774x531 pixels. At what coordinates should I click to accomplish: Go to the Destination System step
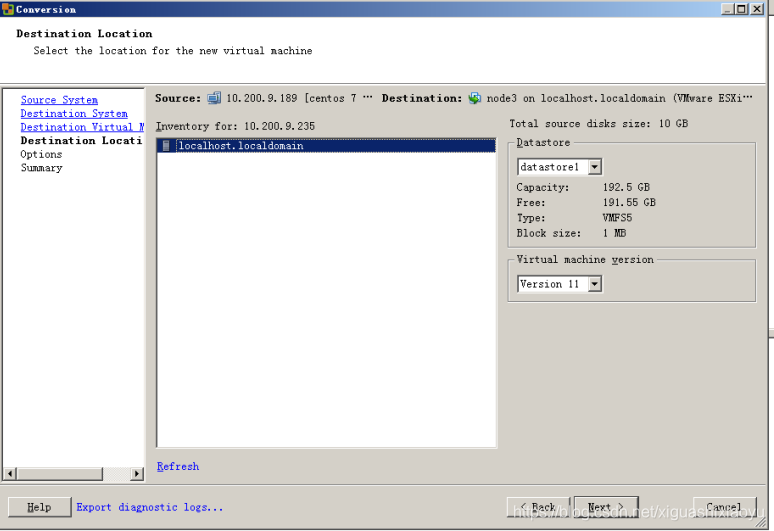click(x=74, y=114)
